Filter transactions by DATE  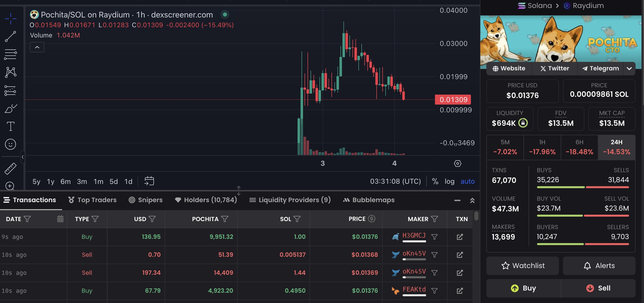point(27,219)
